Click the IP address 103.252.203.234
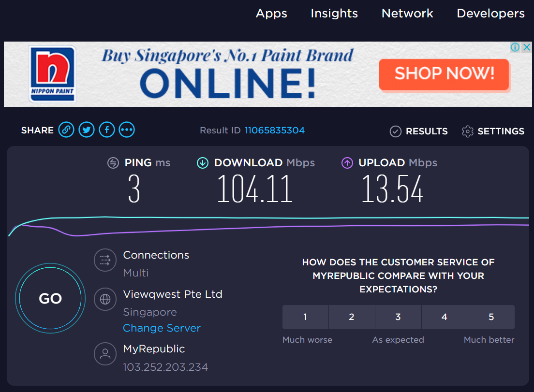Viewport: 534px width, 392px height. 165,367
